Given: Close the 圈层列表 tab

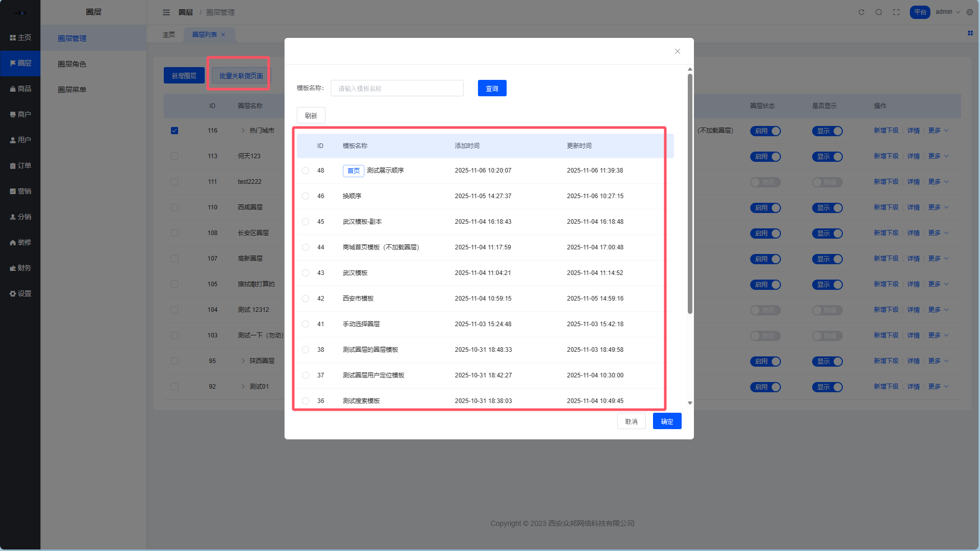Looking at the screenshot, I should point(223,35).
